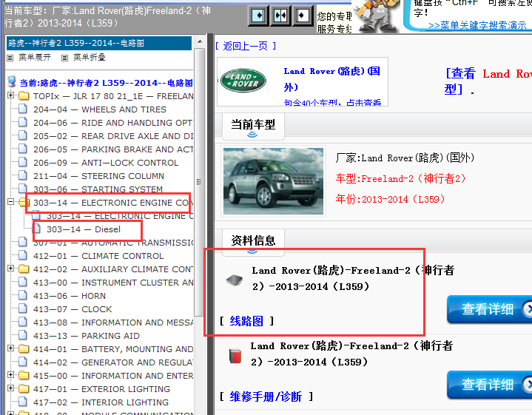
Task: Select 211-04 STEERING COLUMN row
Action: 98,176
